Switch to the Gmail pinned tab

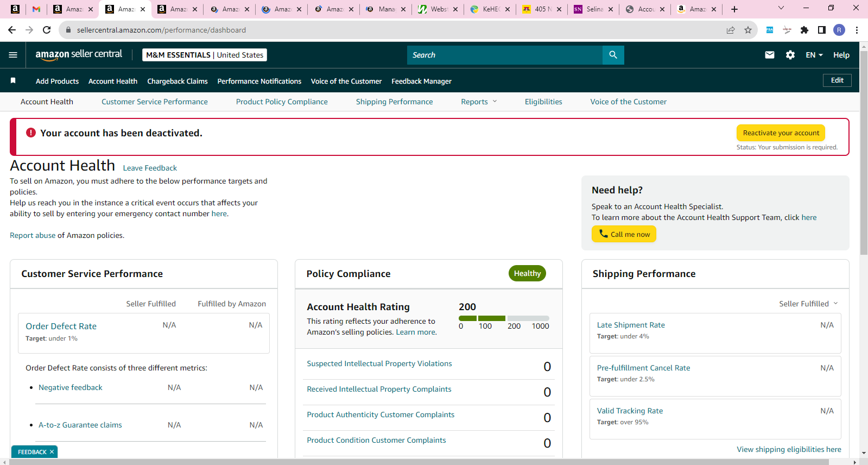pos(36,9)
